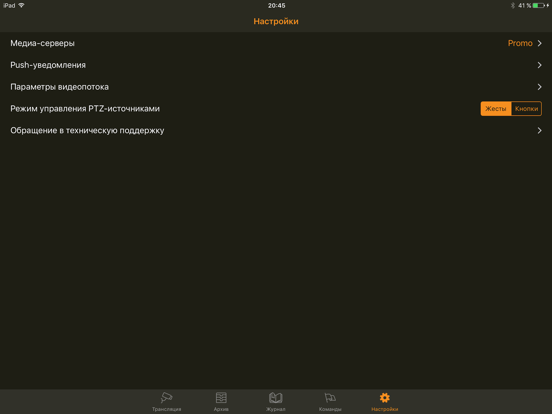This screenshot has width=552, height=414.
Task: Click the Bluetooth status icon
Action: click(513, 5)
